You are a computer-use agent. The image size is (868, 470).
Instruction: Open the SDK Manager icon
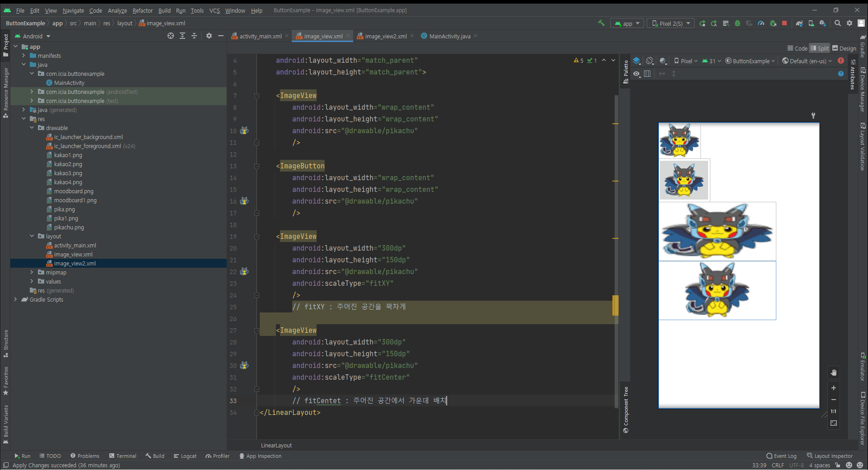pyautogui.click(x=823, y=23)
